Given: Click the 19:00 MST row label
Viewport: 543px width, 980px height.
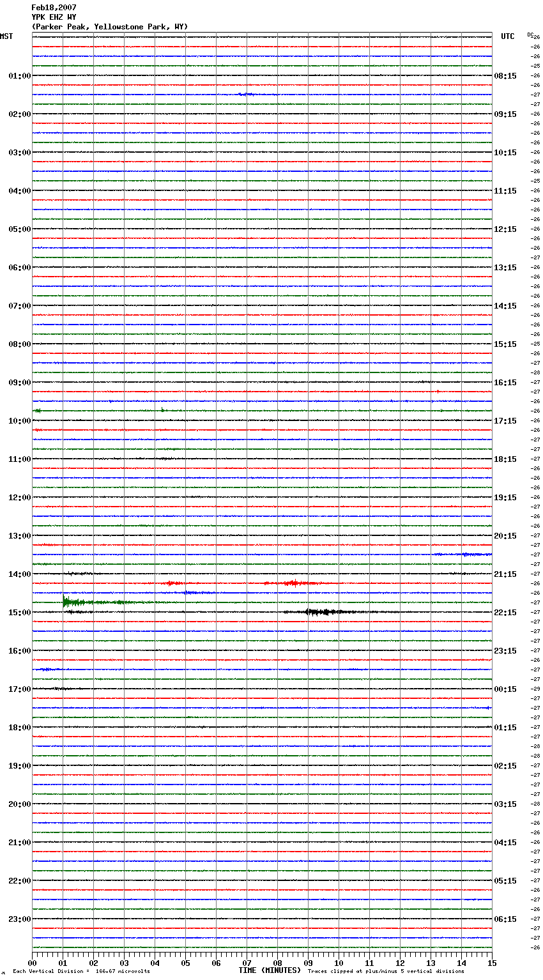Looking at the screenshot, I should click(19, 766).
